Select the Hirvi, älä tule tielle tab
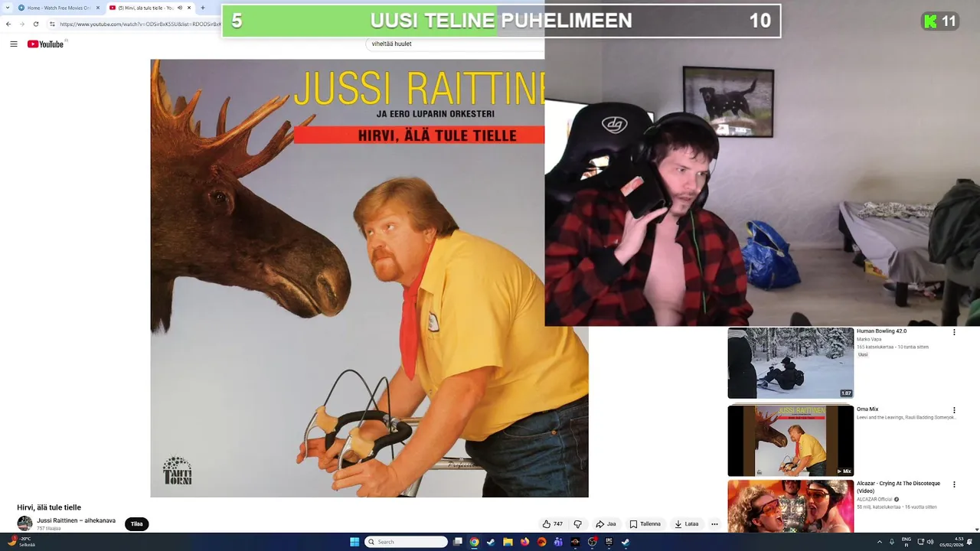The image size is (980, 551). point(149,8)
